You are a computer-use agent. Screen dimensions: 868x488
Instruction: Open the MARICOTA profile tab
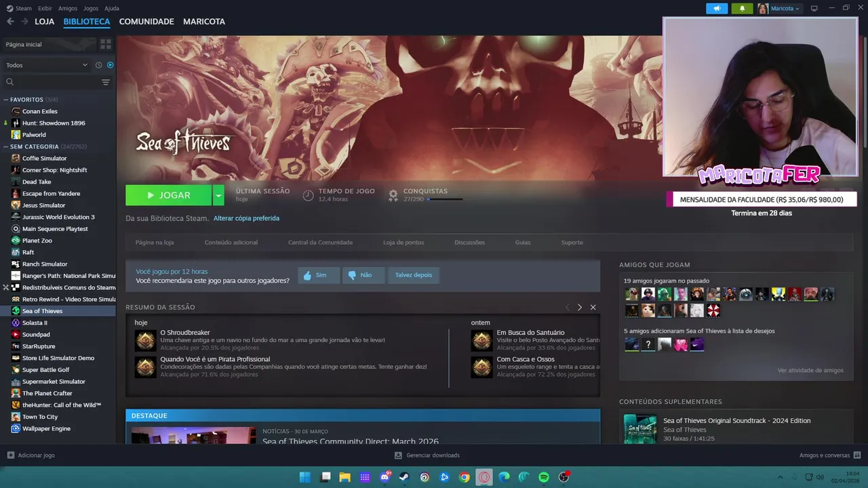pyautogui.click(x=204, y=22)
